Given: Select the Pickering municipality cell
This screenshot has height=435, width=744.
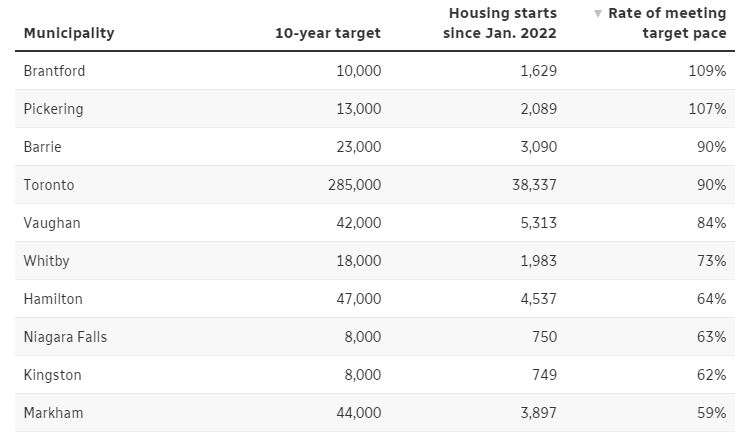Looking at the screenshot, I should (54, 109).
